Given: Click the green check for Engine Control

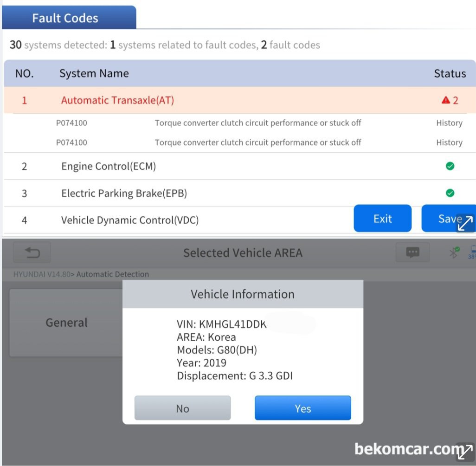Looking at the screenshot, I should 450,166.
